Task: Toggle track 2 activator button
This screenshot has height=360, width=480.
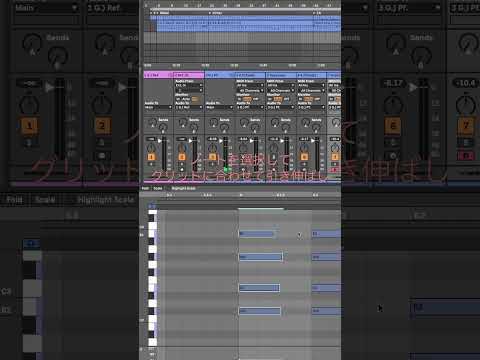Action: pyautogui.click(x=182, y=157)
